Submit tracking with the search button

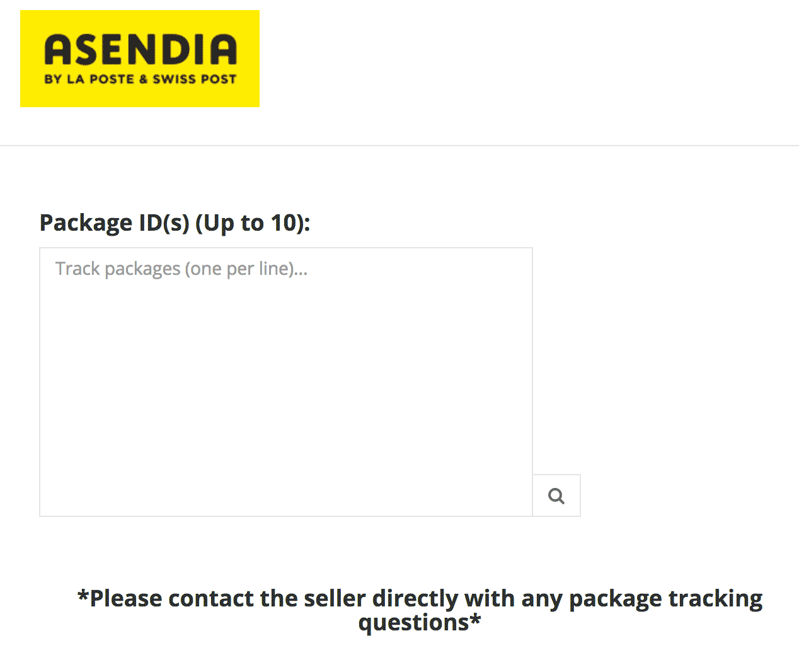coord(556,496)
